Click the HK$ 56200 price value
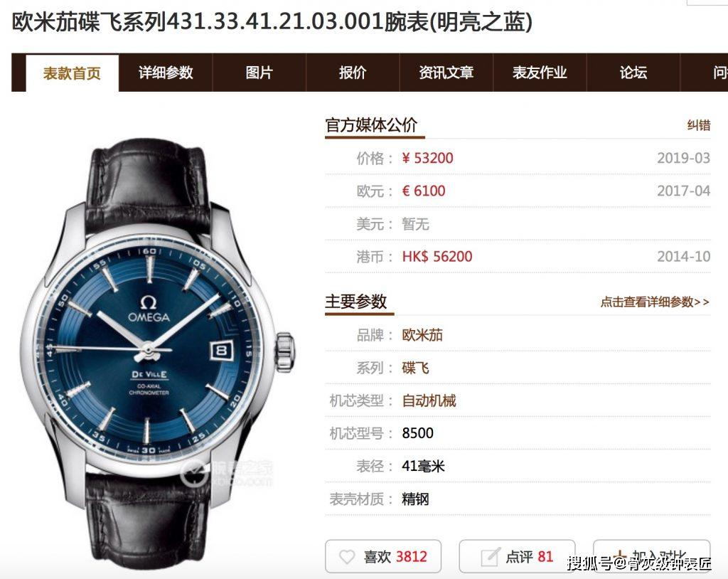Image resolution: width=728 pixels, height=579 pixels. 437,257
